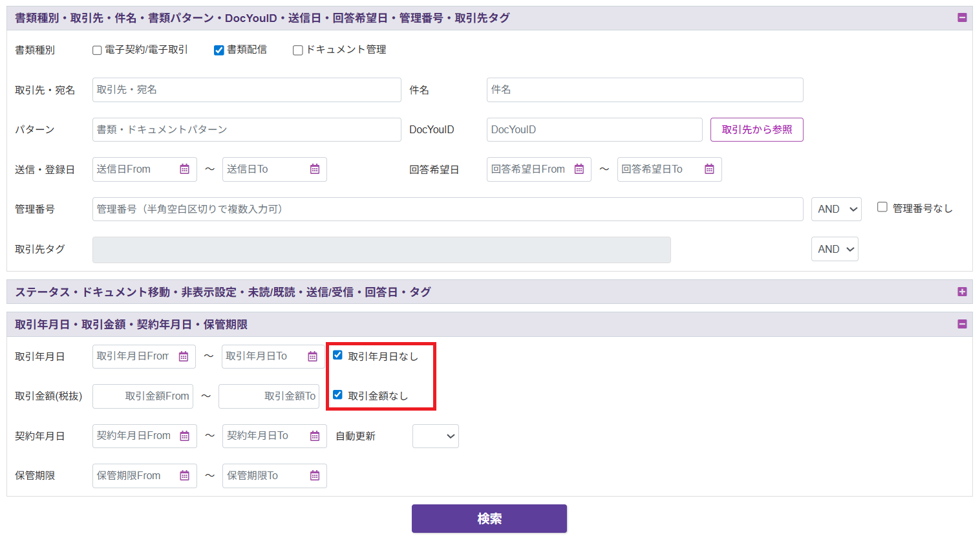This screenshot has width=980, height=538.
Task: Tick the 管理番号なし checkbox
Action: (882, 208)
